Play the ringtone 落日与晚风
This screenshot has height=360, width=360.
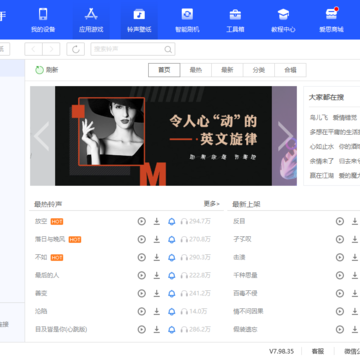click(142, 239)
